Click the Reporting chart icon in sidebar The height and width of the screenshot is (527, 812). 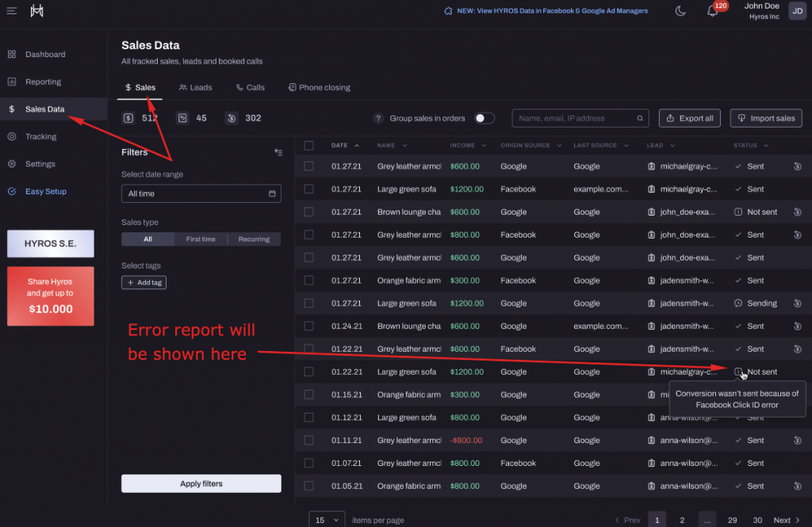pyautogui.click(x=12, y=82)
